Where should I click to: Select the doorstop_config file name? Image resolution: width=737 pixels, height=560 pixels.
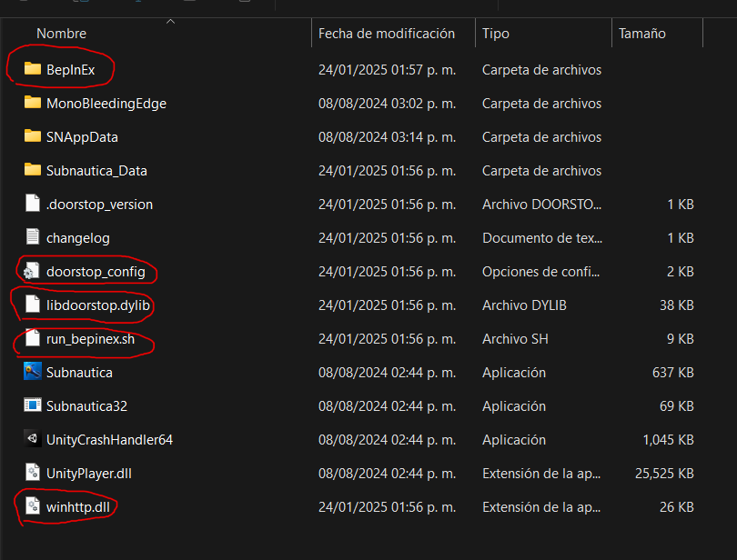tap(96, 272)
